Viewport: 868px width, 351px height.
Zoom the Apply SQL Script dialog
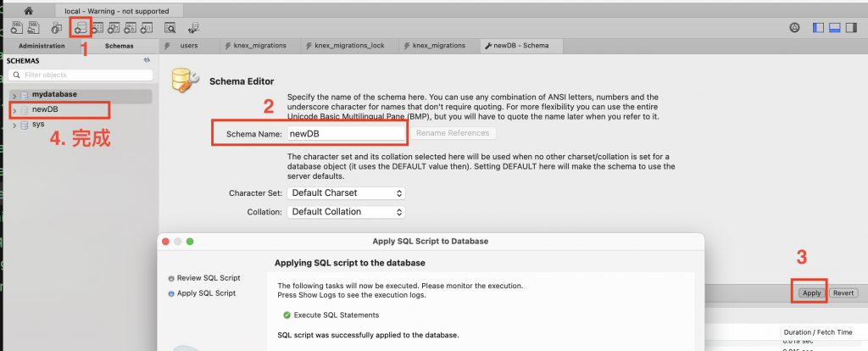tap(190, 242)
